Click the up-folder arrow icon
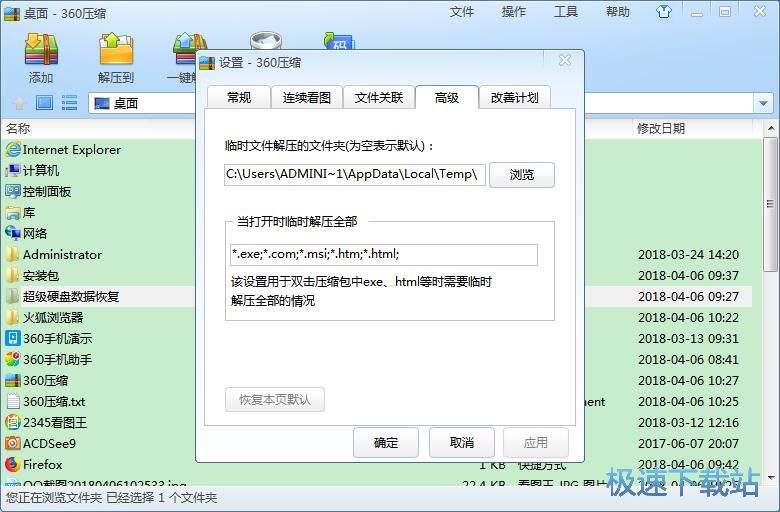Viewport: 780px width, 512px height. coord(19,103)
